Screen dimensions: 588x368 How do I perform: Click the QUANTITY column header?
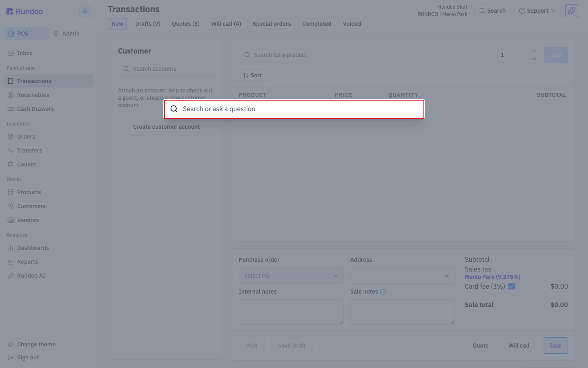403,95
